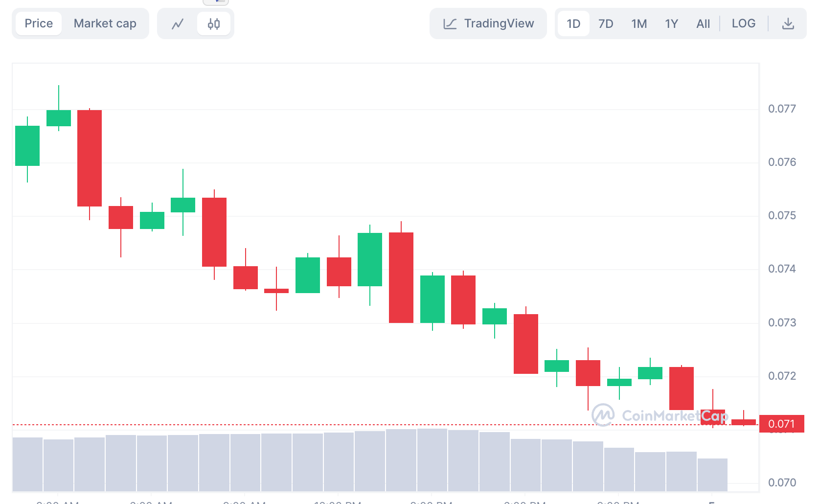
Task: Click the 0.074 price axis label
Action: click(x=782, y=269)
